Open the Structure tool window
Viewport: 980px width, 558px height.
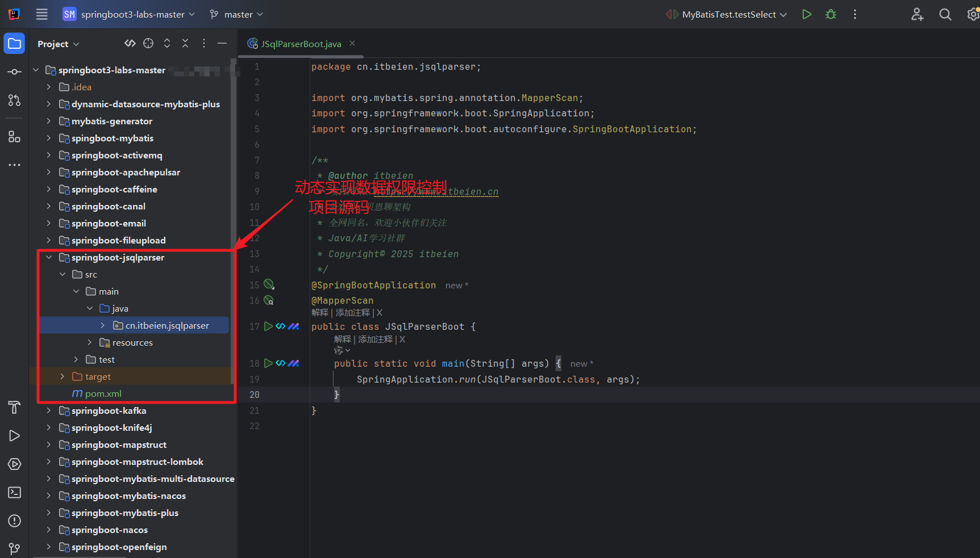pos(14,137)
